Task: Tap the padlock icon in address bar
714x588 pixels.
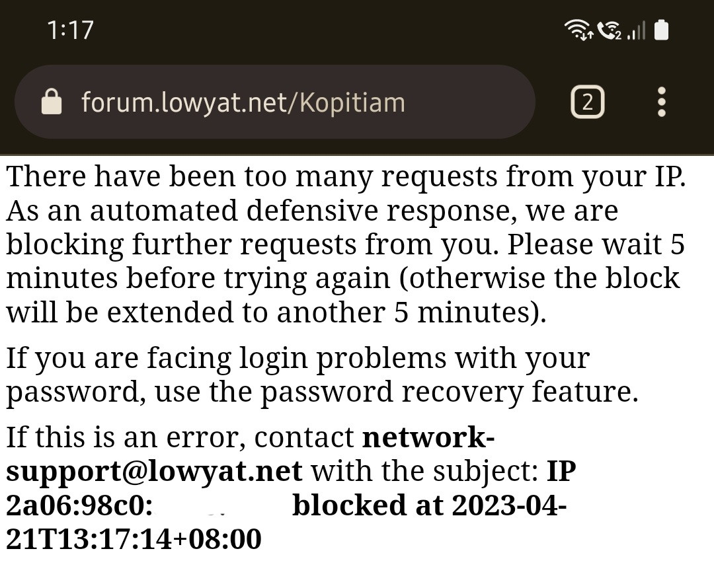Action: [x=52, y=102]
